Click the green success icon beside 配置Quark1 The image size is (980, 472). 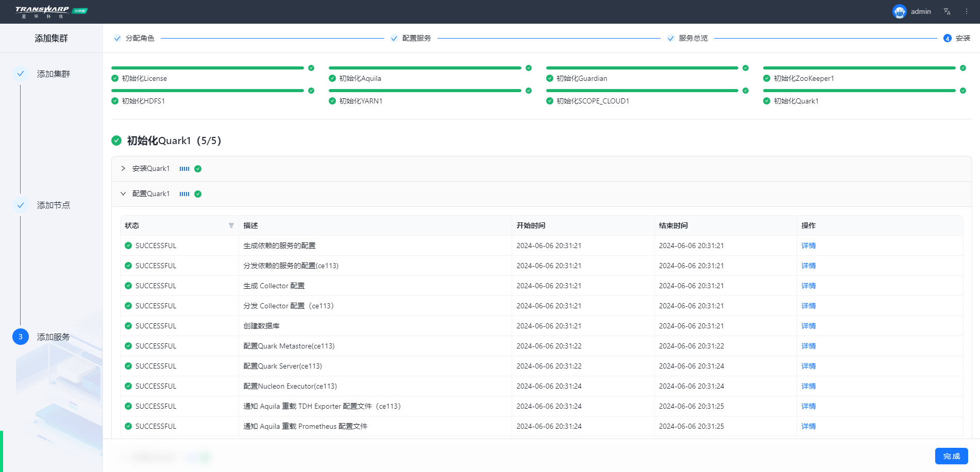point(198,194)
